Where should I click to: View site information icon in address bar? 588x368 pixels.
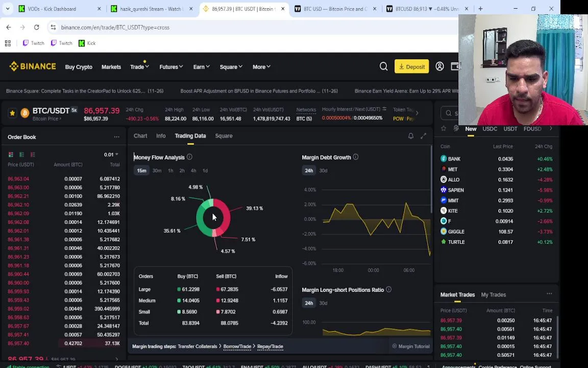click(53, 27)
